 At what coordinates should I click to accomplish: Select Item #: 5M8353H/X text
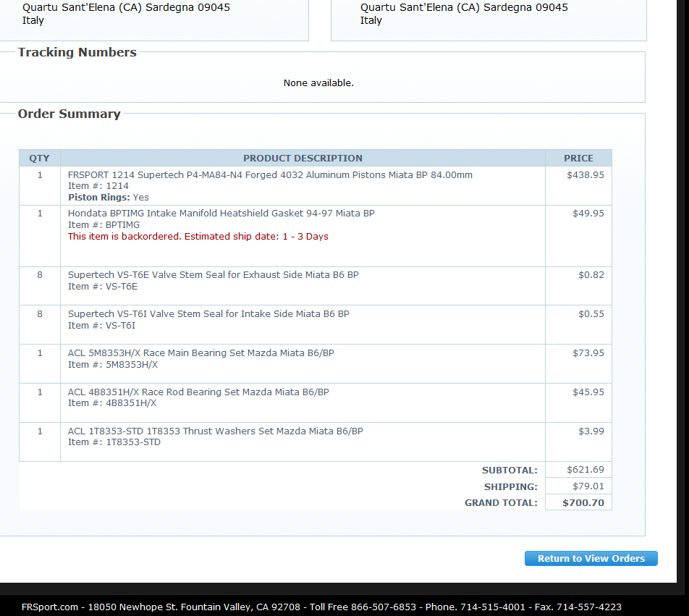[112, 365]
